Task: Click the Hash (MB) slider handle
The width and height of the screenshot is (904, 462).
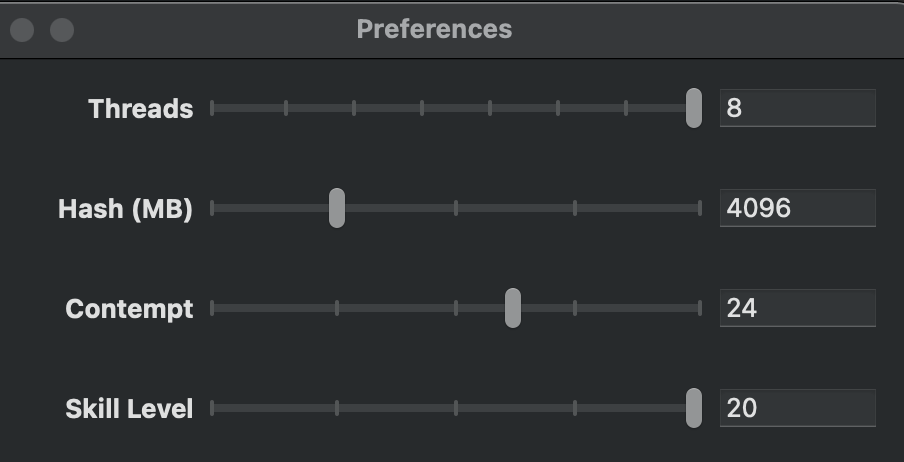Action: [x=337, y=208]
